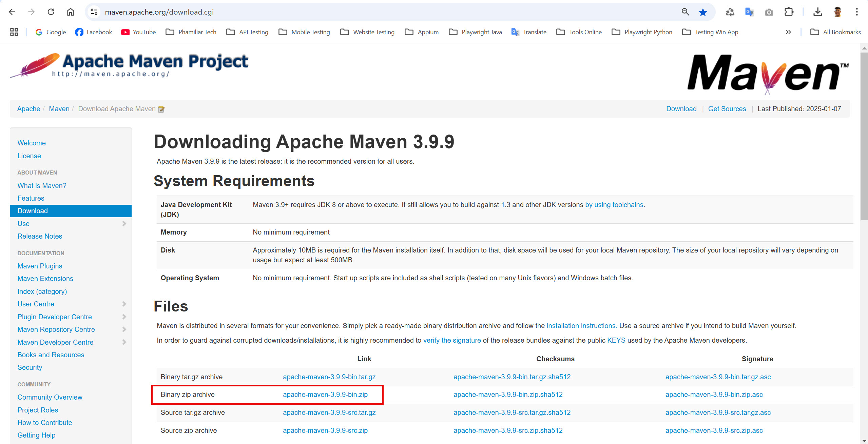The height and width of the screenshot is (444, 868).
Task: Open the browser home page icon
Action: coord(70,12)
